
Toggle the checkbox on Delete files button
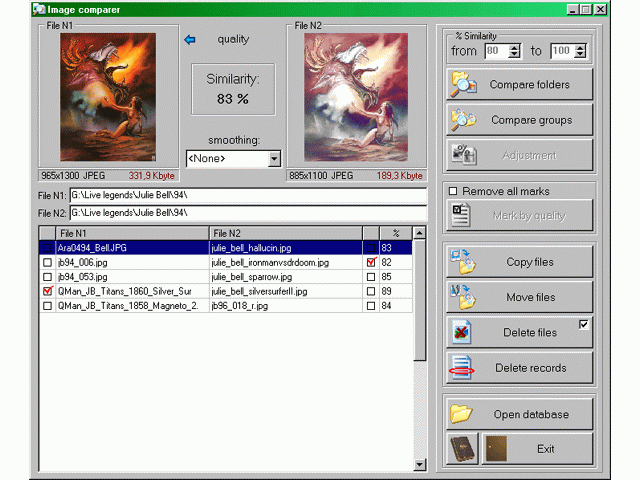[584, 324]
